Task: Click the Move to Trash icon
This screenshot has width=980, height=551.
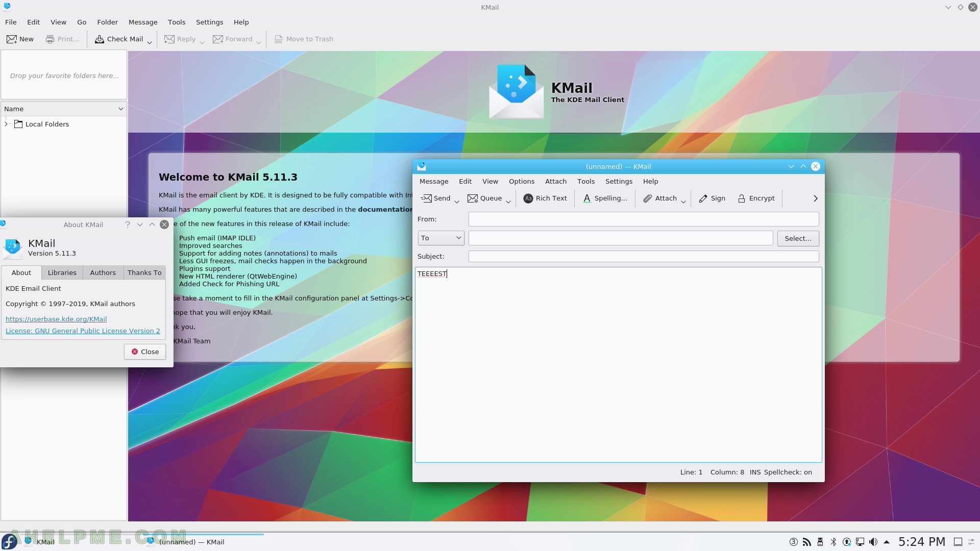Action: click(279, 39)
